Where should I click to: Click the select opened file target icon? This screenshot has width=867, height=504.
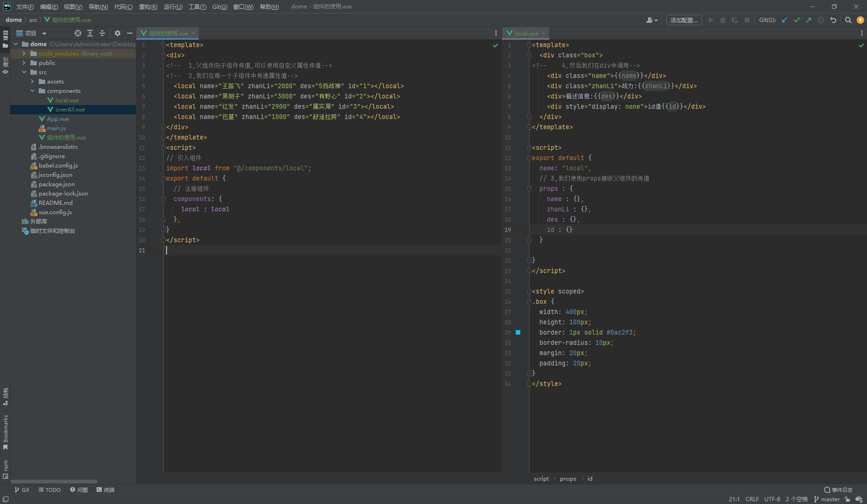(78, 33)
